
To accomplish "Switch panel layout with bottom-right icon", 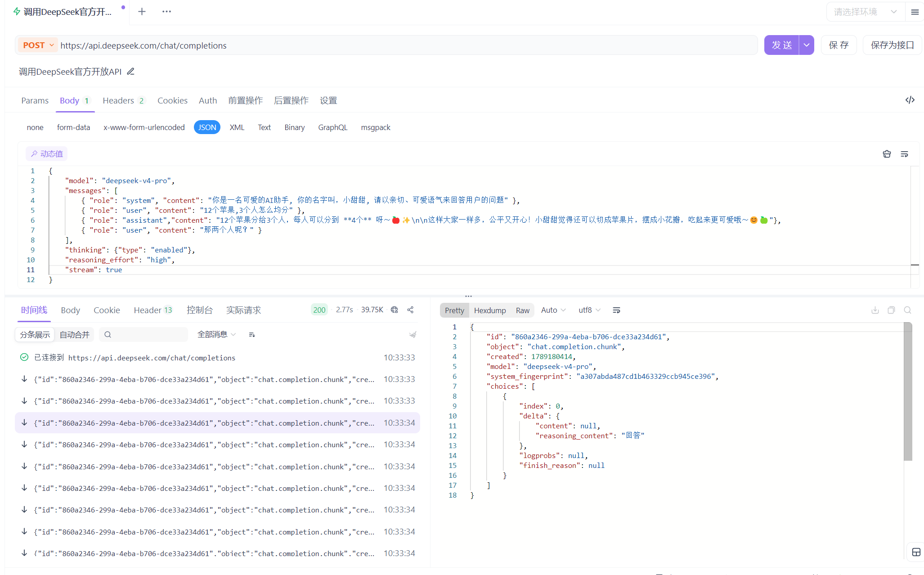I will coord(916,552).
